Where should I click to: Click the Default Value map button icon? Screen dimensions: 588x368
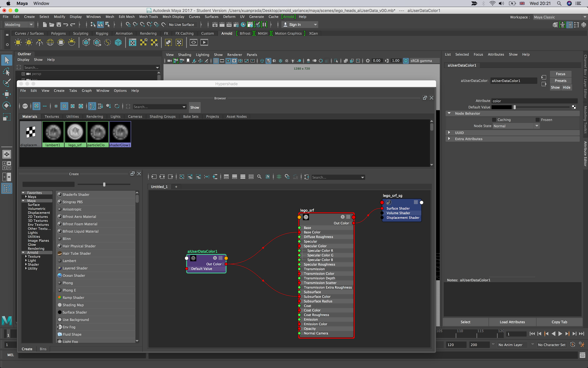574,107
